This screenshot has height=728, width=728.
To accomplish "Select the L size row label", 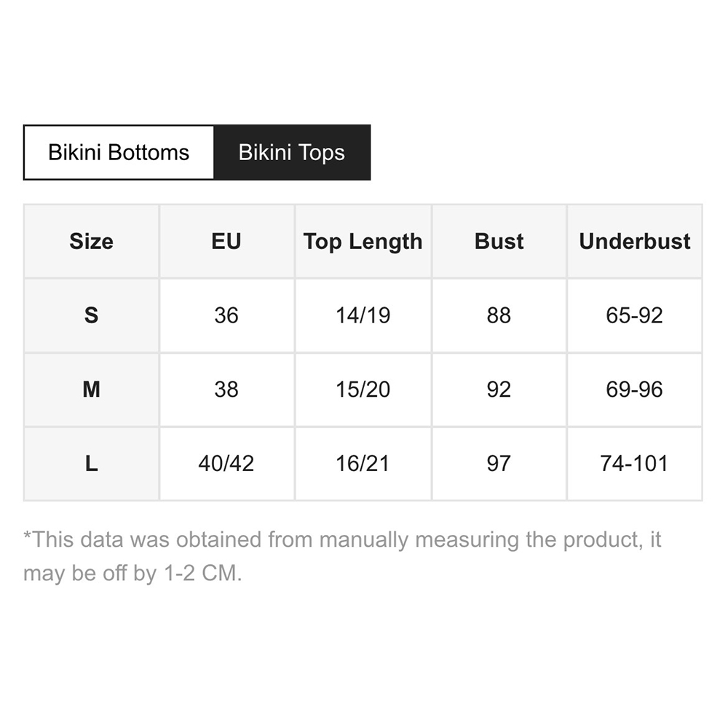I will click(92, 464).
